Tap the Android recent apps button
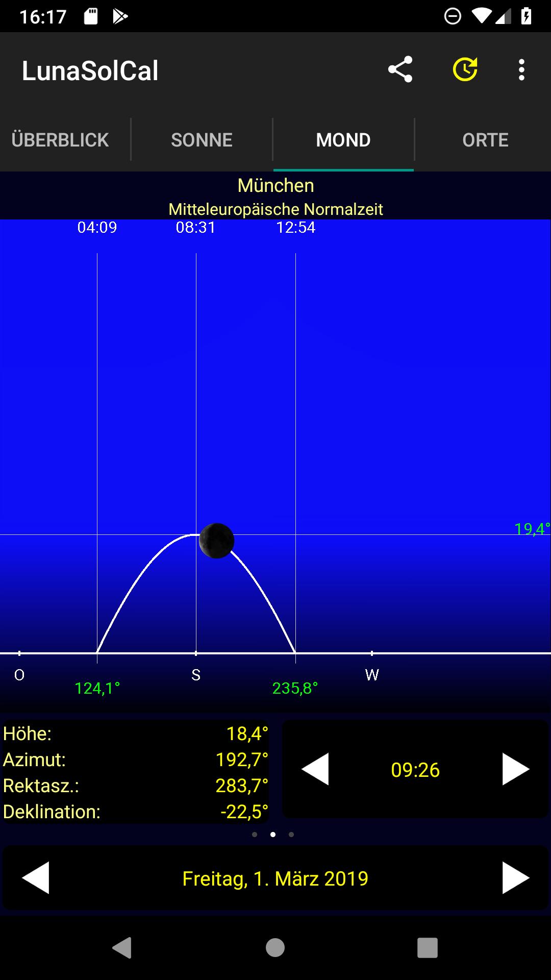 click(x=428, y=948)
